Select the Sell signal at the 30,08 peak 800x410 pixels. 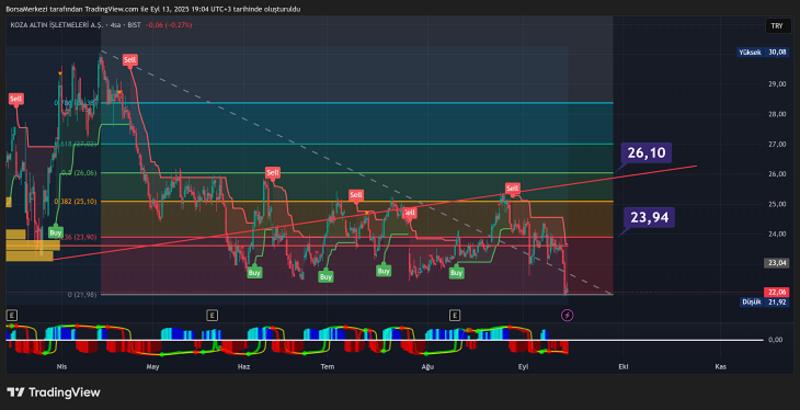[x=130, y=60]
